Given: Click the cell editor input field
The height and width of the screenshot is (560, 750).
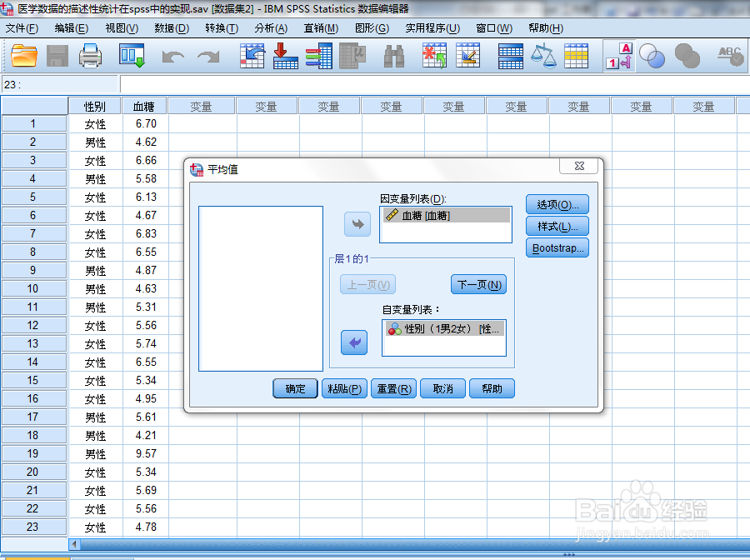Looking at the screenshot, I should 434,85.
